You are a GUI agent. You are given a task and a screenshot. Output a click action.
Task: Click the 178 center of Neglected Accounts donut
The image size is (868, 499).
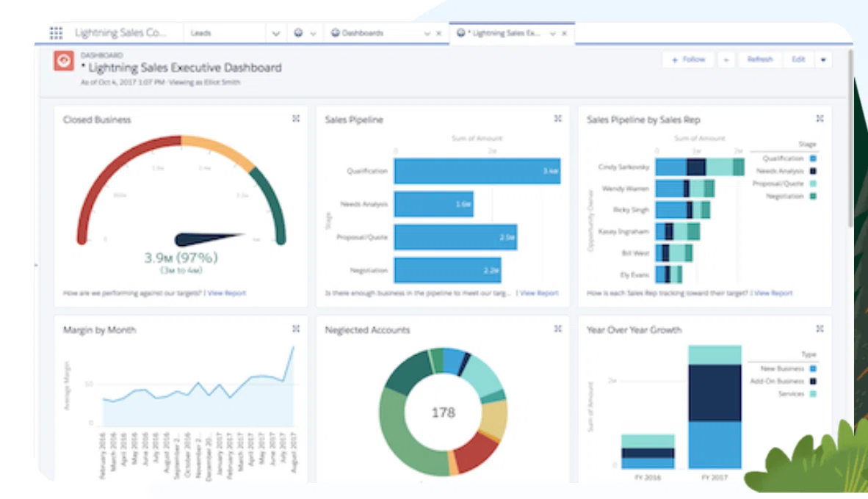(x=444, y=412)
